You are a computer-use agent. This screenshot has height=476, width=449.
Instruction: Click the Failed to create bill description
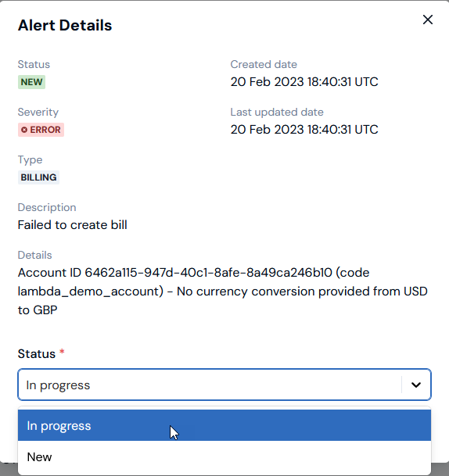tap(72, 225)
